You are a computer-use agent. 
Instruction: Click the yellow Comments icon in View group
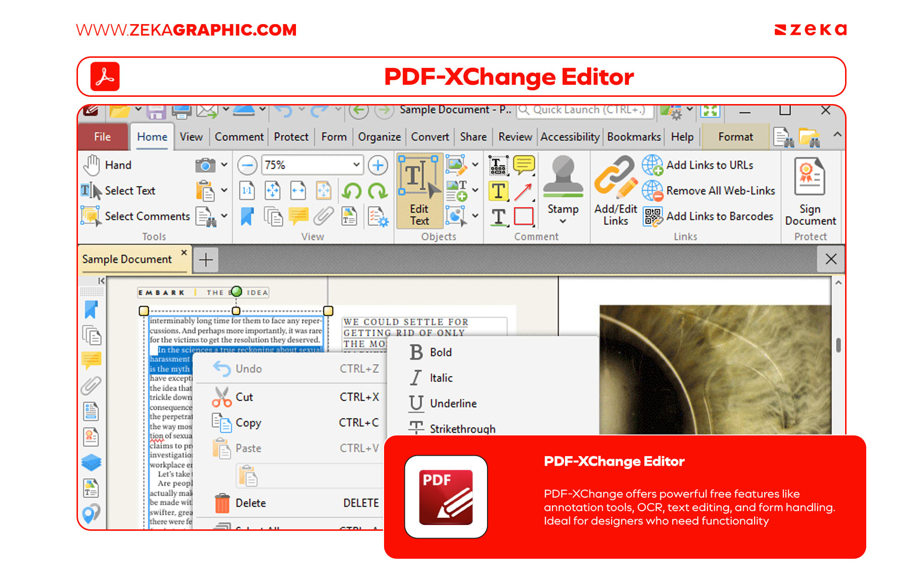[298, 216]
